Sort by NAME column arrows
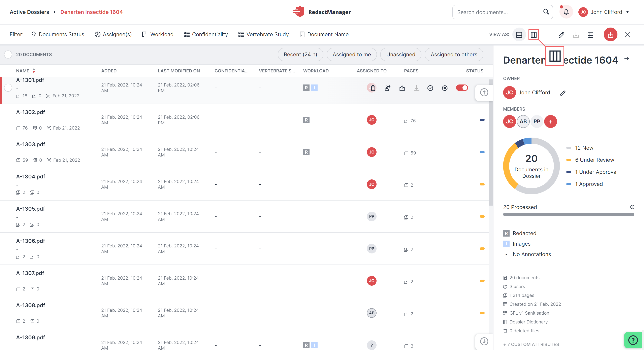Viewport: 644px width, 350px height. [34, 71]
